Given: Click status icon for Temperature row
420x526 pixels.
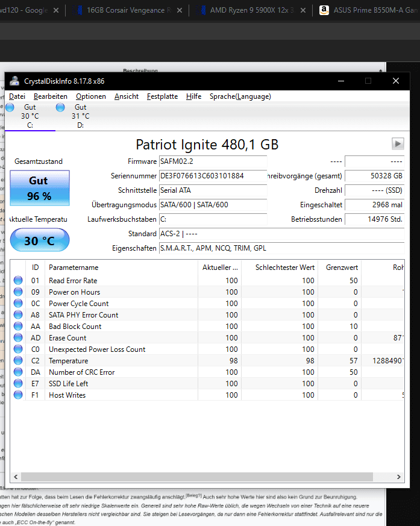Looking at the screenshot, I should click(18, 361).
